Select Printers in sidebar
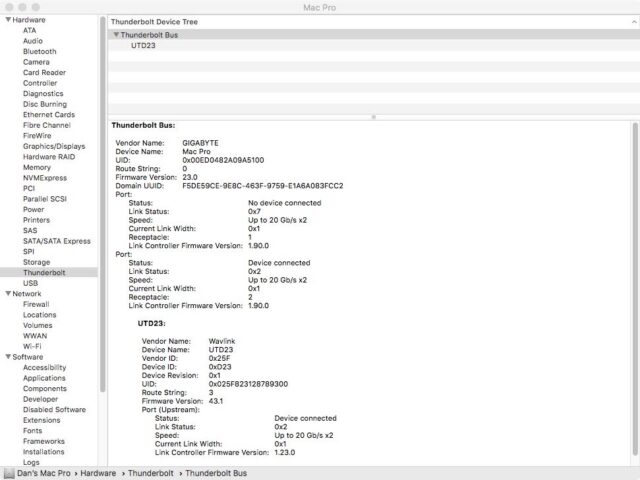This screenshot has height=480, width=640. pos(36,220)
